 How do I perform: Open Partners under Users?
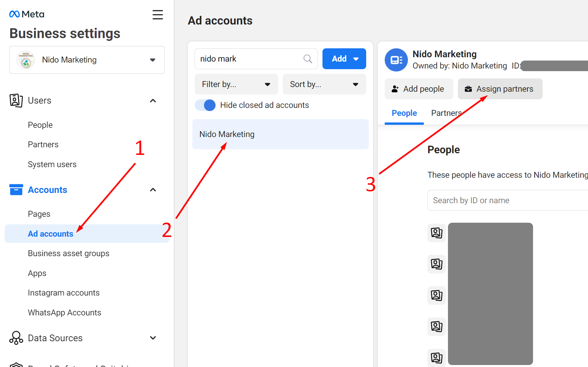pos(43,145)
